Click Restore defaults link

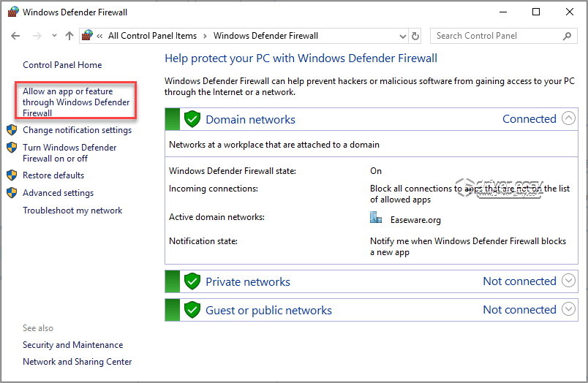click(53, 175)
